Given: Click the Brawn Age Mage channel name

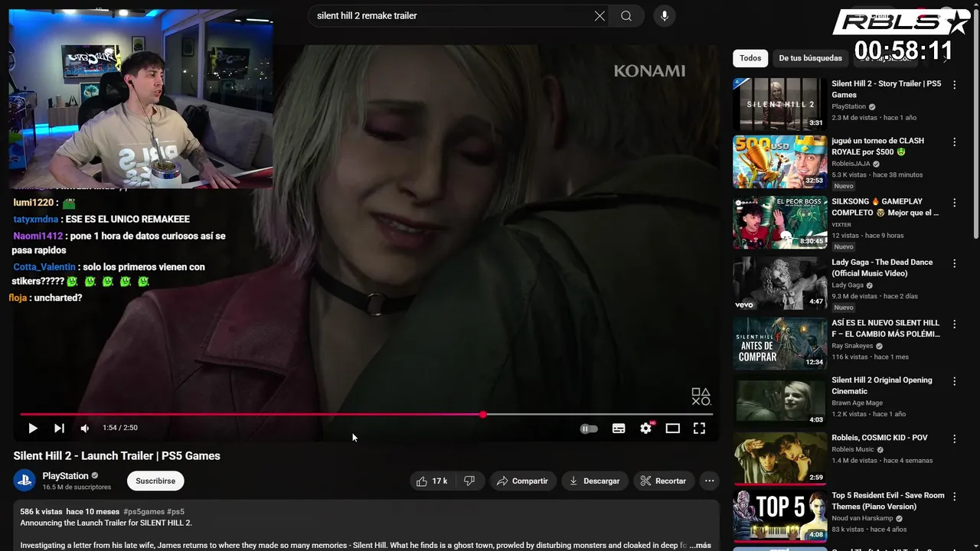Looking at the screenshot, I should coord(857,403).
